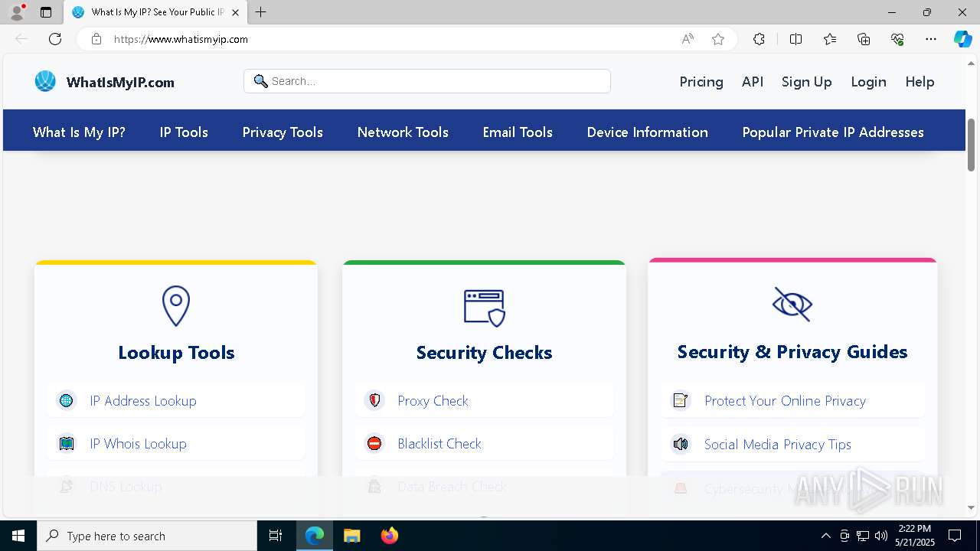Screen dimensions: 980x551
Task: Open the Network Tools menu
Action: coord(403,132)
